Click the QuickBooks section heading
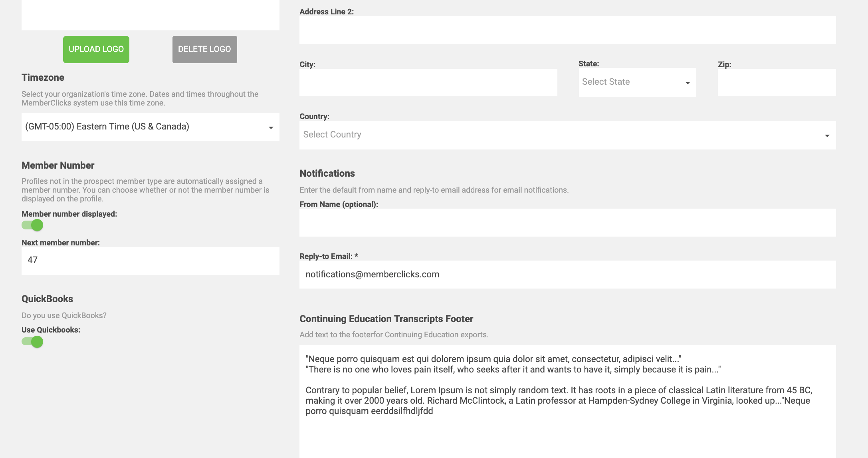The width and height of the screenshot is (868, 458). (47, 299)
